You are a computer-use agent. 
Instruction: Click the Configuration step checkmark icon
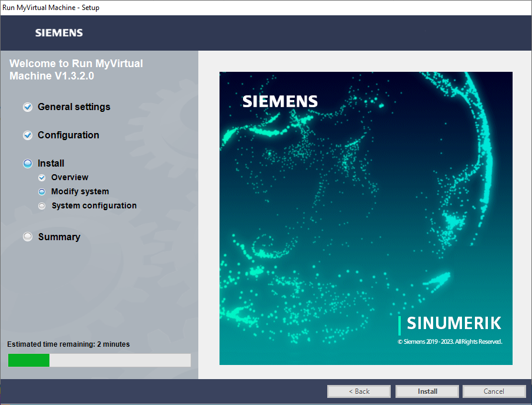[x=28, y=135]
